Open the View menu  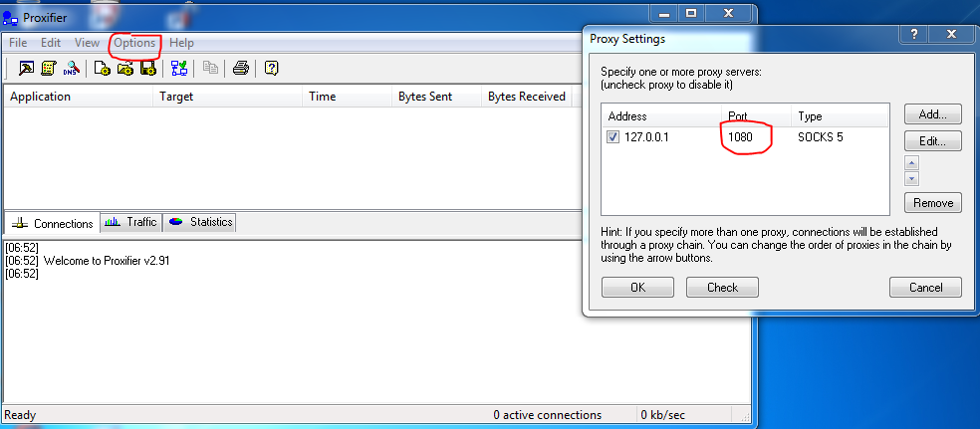[x=87, y=43]
